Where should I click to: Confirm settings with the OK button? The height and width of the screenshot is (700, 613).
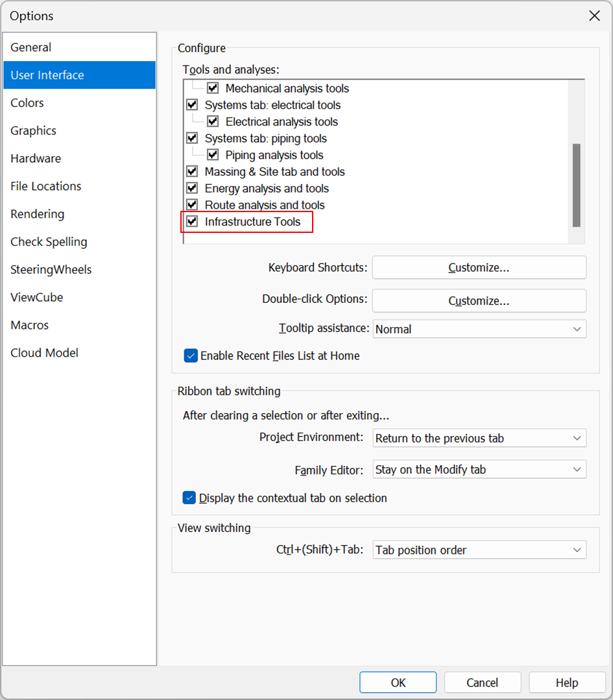point(398,682)
